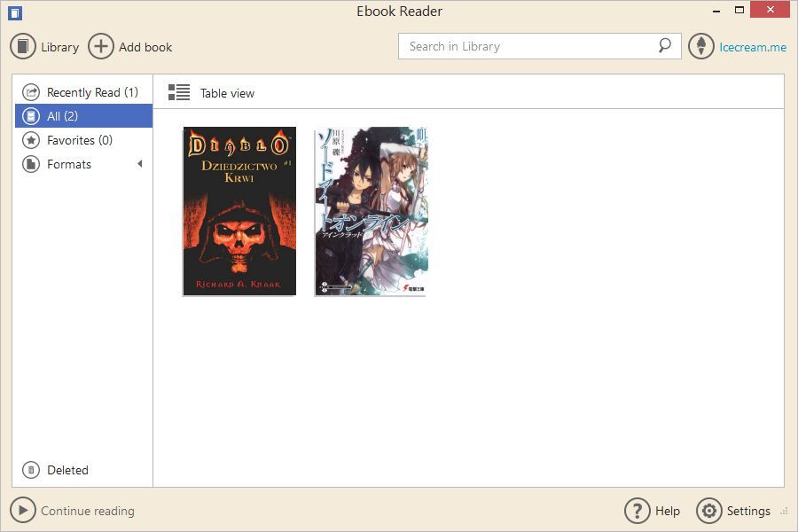Click the Add book plus icon
Image resolution: width=798 pixels, height=532 pixels.
coord(101,46)
